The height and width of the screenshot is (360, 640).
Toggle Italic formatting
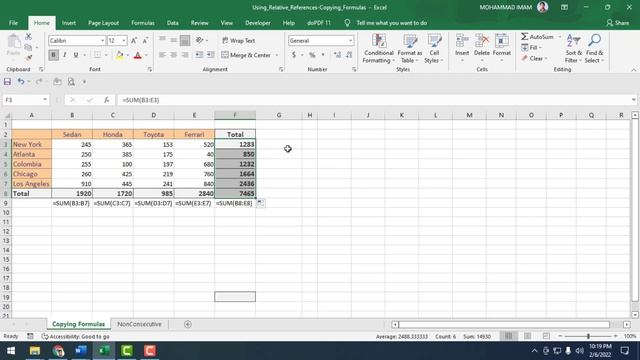coord(64,55)
